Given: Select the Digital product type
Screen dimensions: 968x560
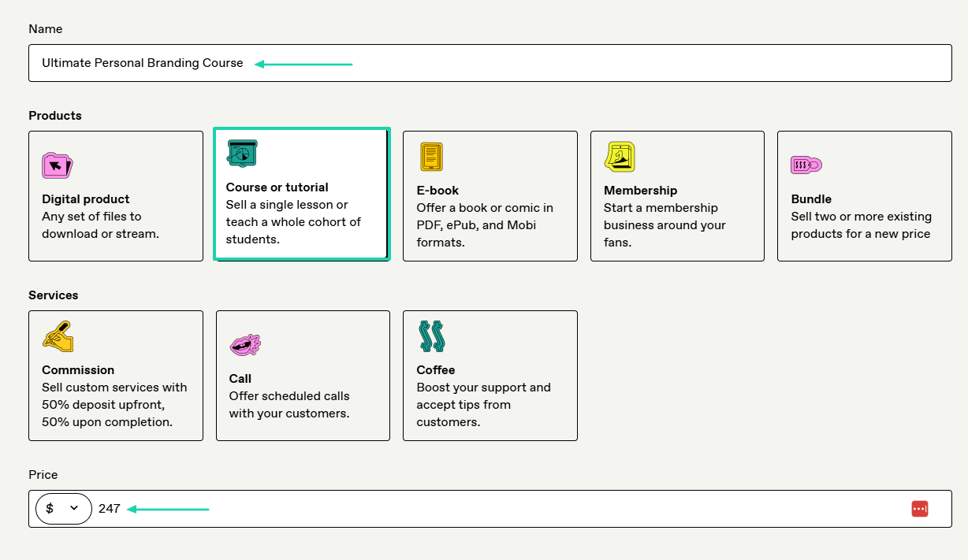Looking at the screenshot, I should pyautogui.click(x=116, y=196).
